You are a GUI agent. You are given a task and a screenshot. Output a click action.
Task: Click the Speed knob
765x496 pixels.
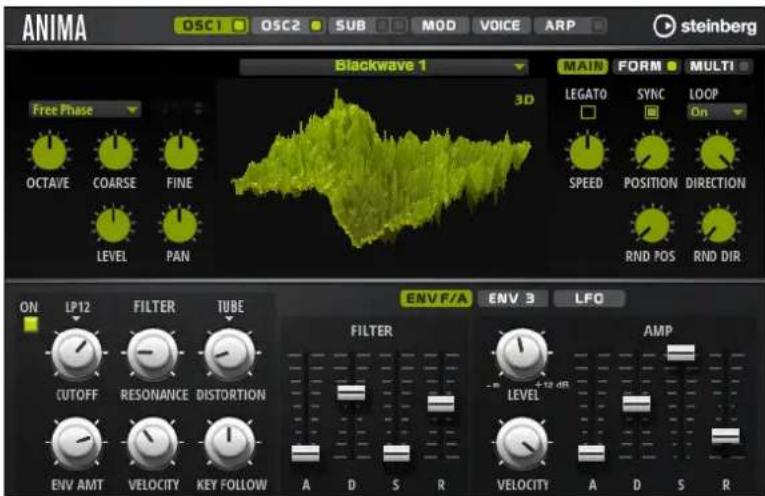[587, 152]
